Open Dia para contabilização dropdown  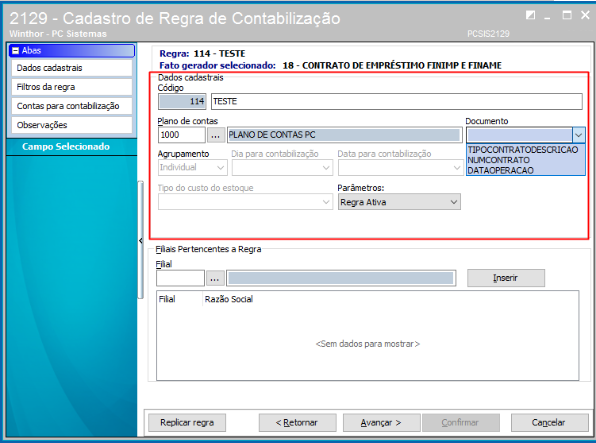coord(282,168)
